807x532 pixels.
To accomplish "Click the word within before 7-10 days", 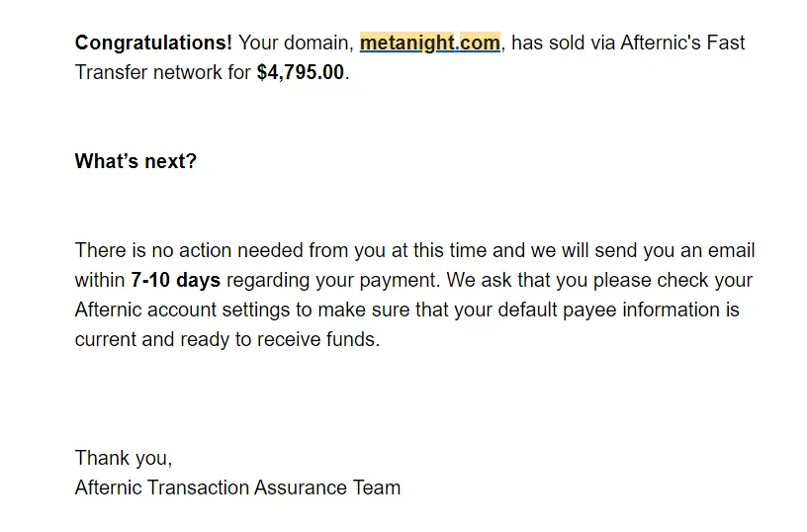I will (100, 281).
